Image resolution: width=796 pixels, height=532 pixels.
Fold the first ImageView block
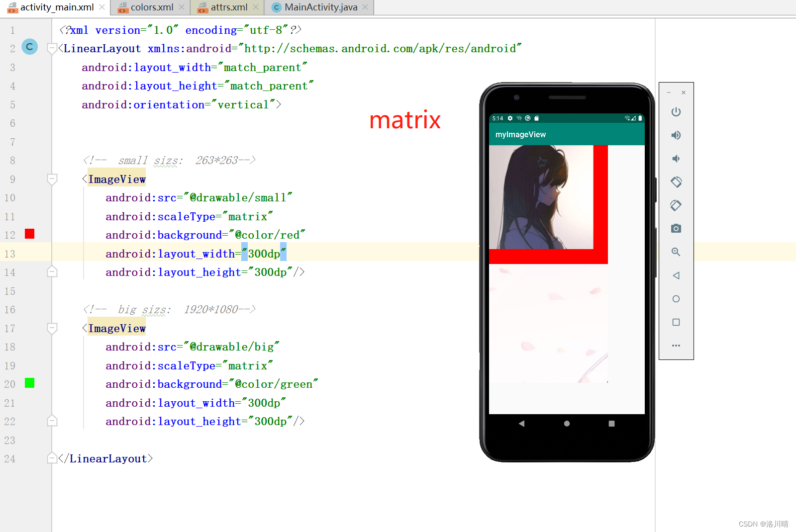[52, 179]
